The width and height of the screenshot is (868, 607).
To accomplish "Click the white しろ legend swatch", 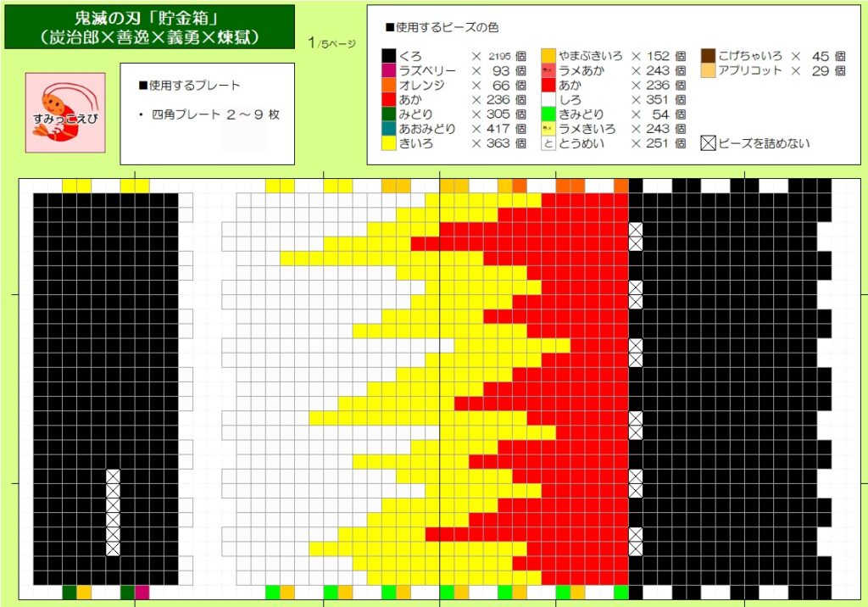I will [x=548, y=100].
